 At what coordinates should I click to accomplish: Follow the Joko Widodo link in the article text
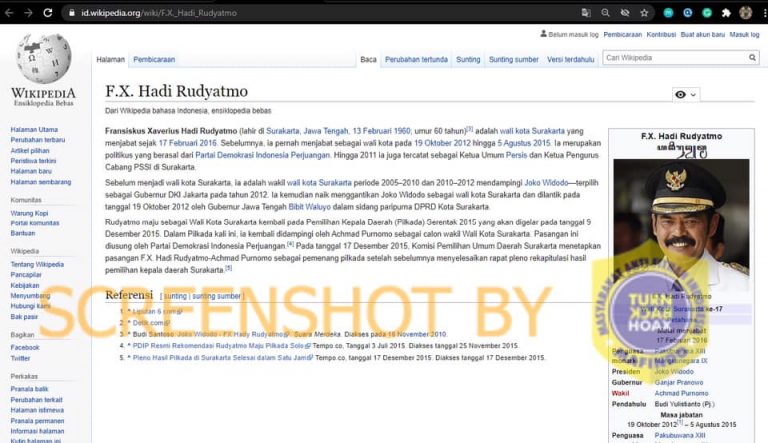[x=546, y=182]
